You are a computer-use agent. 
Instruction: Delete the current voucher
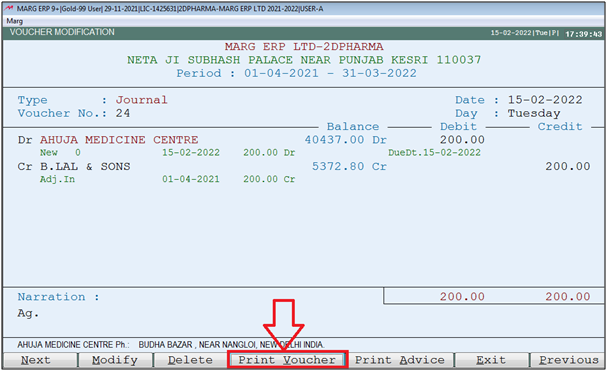coord(190,360)
